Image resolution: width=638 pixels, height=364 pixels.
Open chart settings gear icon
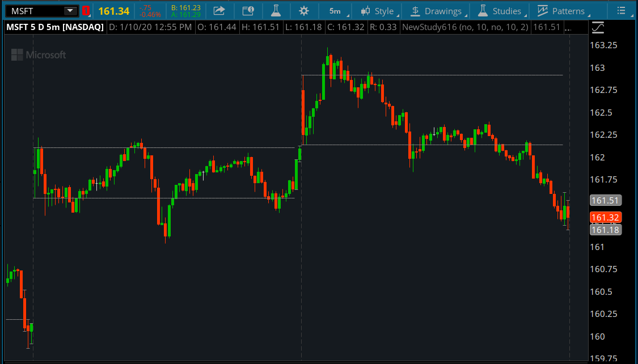(x=304, y=11)
